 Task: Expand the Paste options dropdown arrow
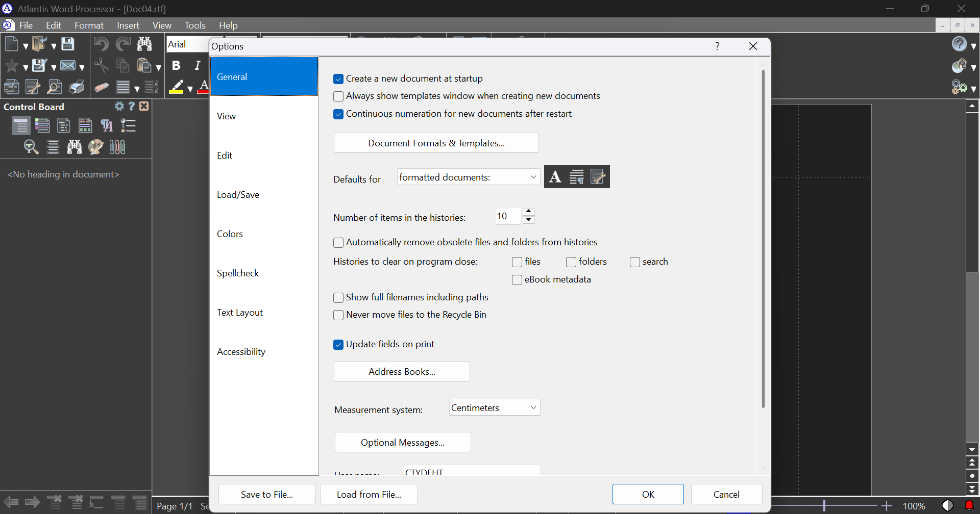coord(158,68)
